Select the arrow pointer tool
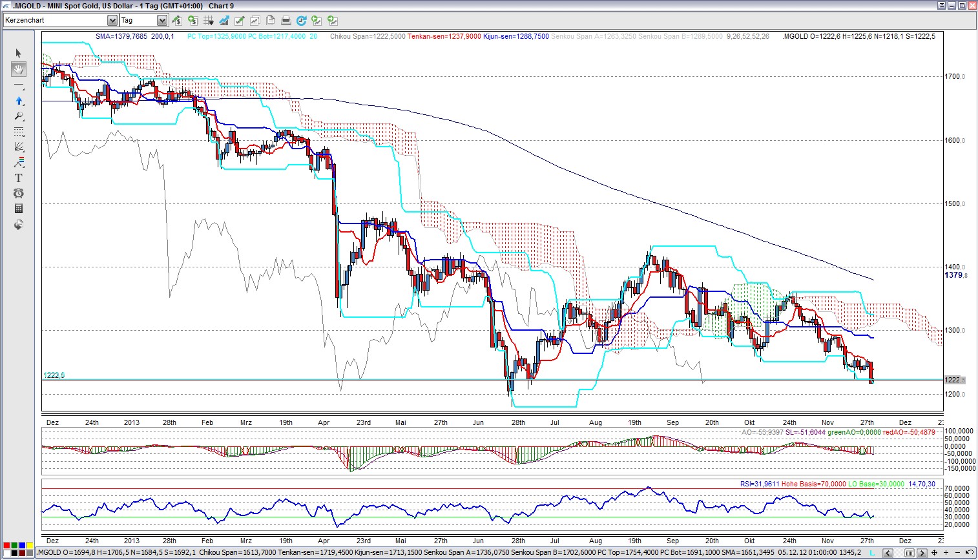This screenshot has width=978, height=560. 18,54
